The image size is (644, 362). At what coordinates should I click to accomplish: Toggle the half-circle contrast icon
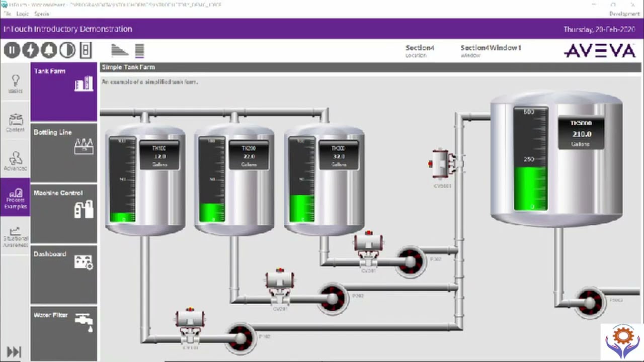(67, 50)
